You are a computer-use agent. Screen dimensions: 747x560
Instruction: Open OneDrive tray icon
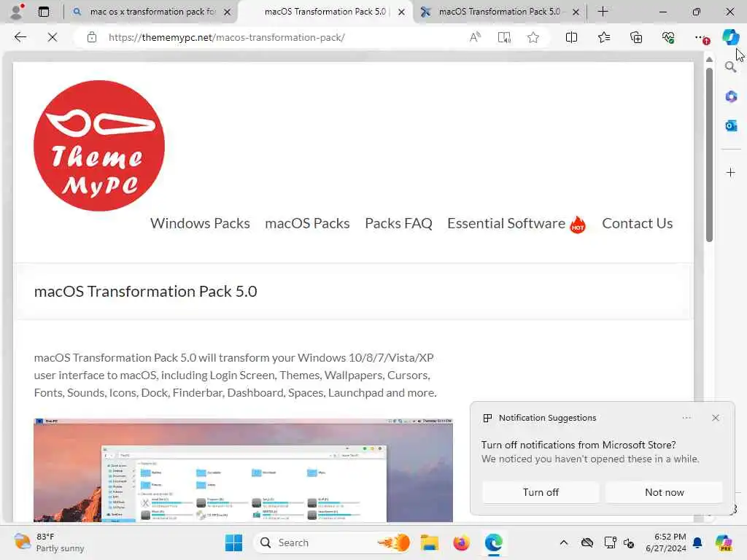[x=587, y=542]
